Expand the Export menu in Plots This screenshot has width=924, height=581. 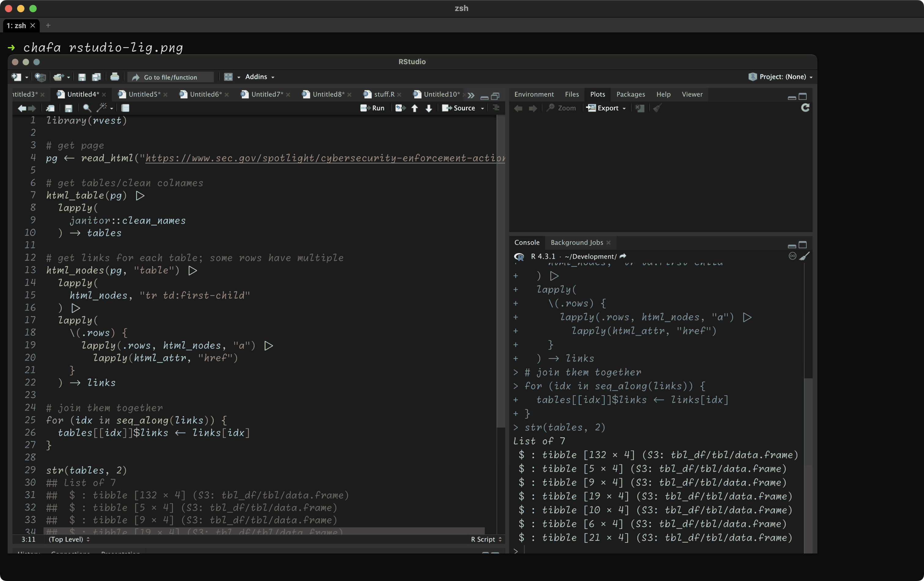pos(607,108)
